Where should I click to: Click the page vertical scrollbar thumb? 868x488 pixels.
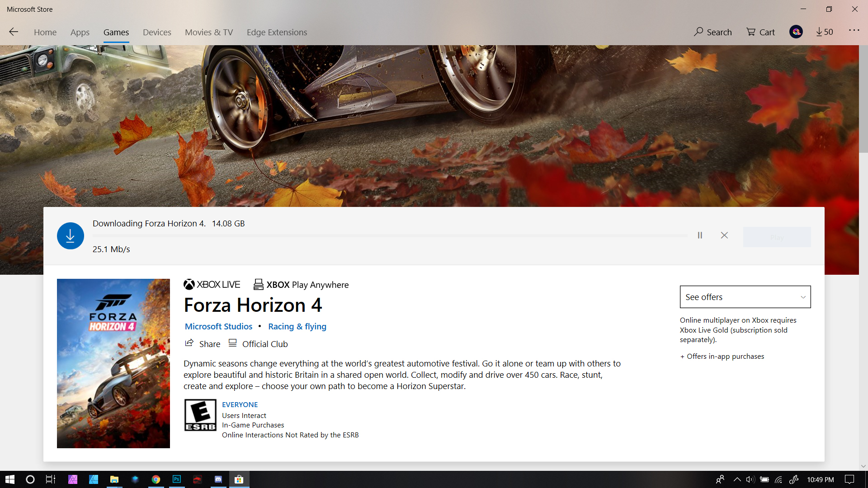click(x=863, y=99)
